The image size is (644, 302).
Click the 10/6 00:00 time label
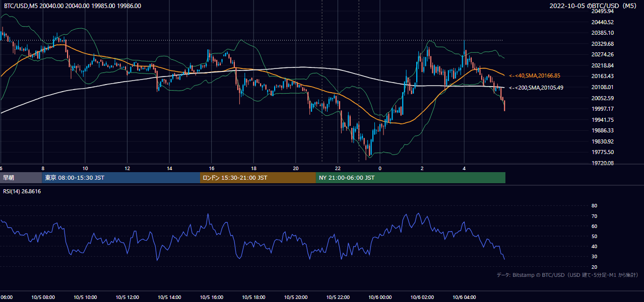point(380,297)
